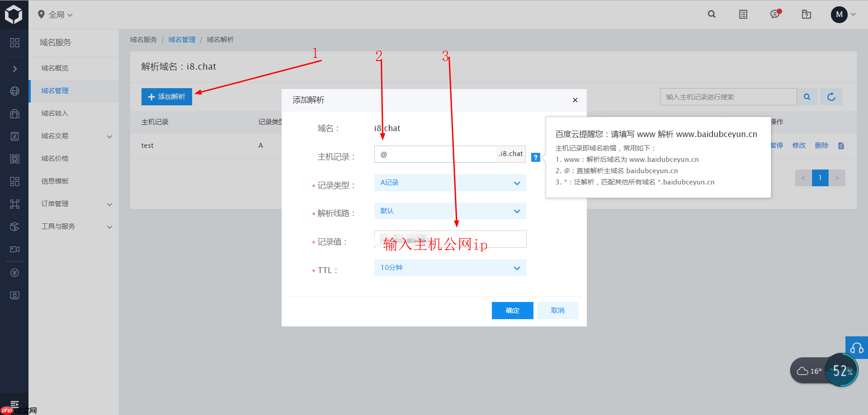Refresh the resolution record list
Image resolution: width=868 pixels, height=415 pixels.
[x=831, y=96]
